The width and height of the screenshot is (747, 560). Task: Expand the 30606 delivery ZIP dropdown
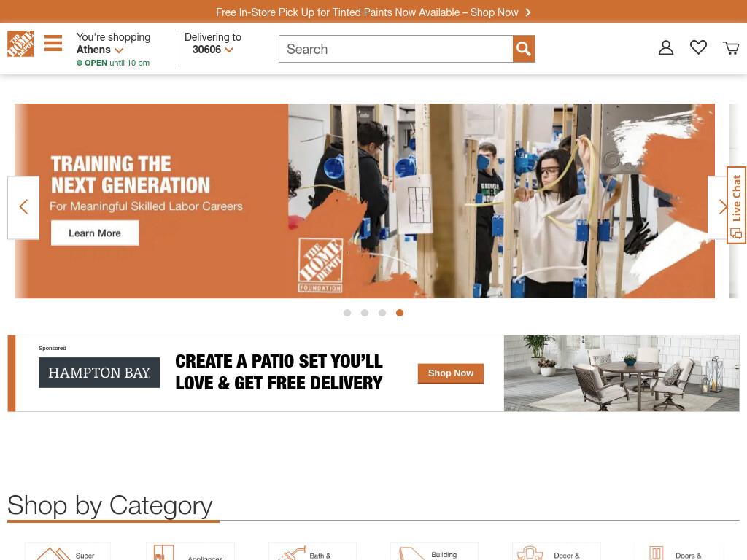click(x=212, y=50)
